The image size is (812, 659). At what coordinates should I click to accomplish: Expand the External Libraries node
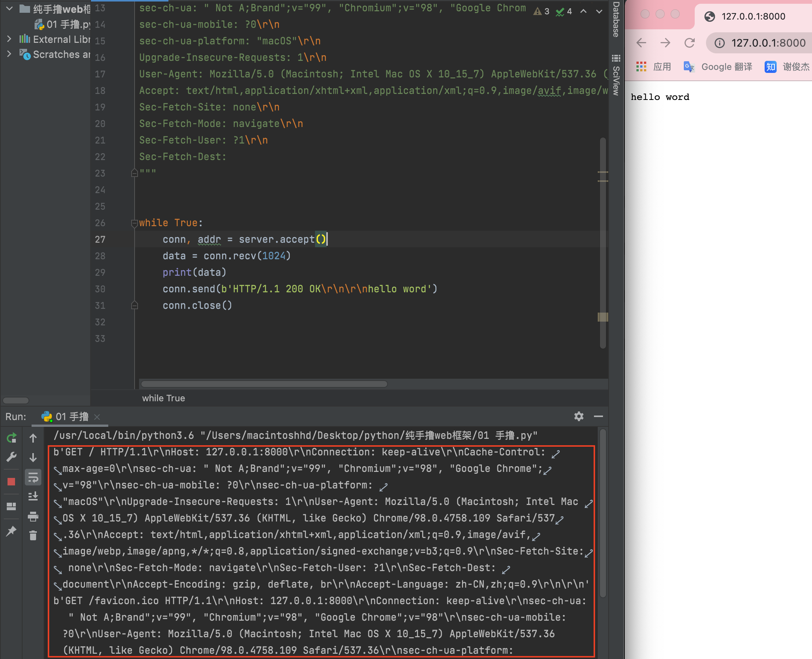pos(9,39)
